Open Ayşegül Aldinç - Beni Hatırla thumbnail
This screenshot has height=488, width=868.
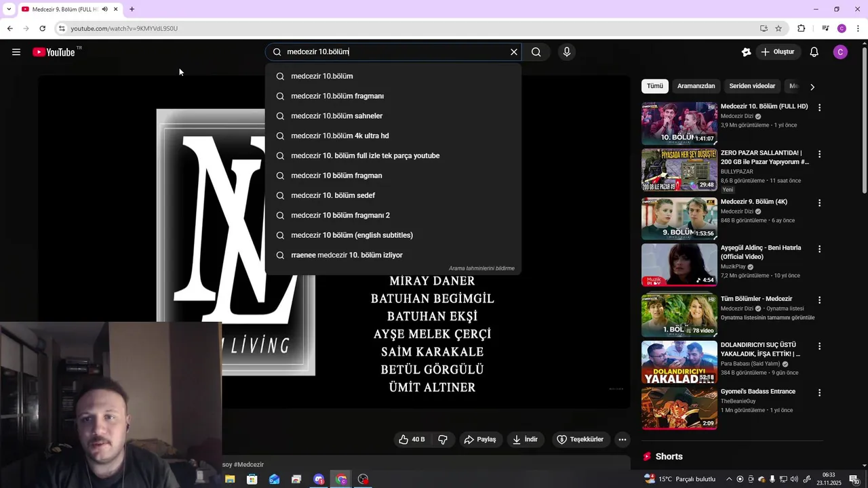pos(679,264)
